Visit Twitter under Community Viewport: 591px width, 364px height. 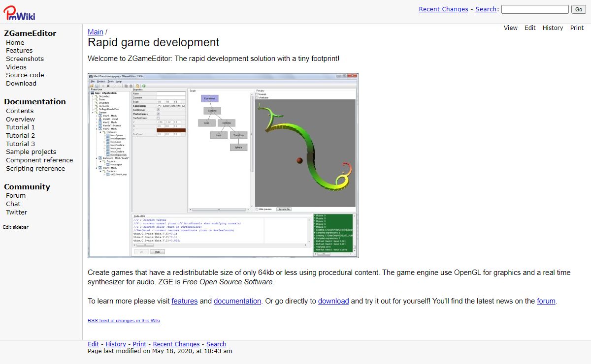[17, 212]
